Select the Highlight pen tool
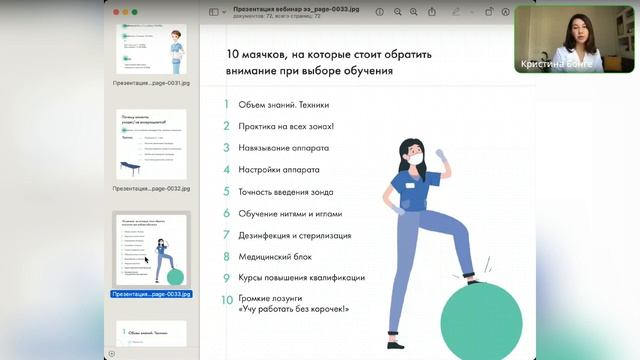The height and width of the screenshot is (360, 640). click(x=456, y=12)
